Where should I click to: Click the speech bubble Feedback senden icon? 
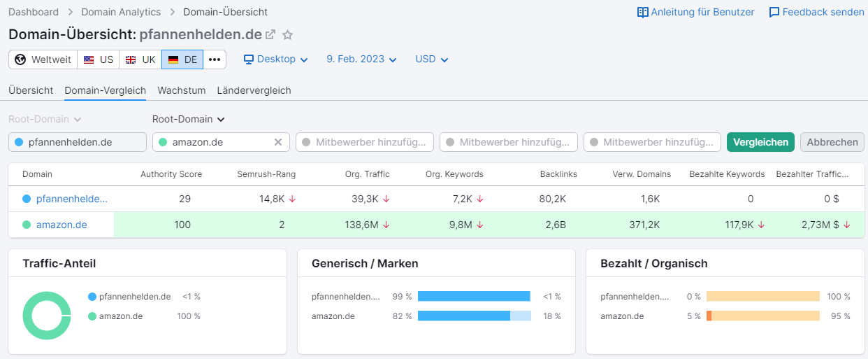click(774, 12)
